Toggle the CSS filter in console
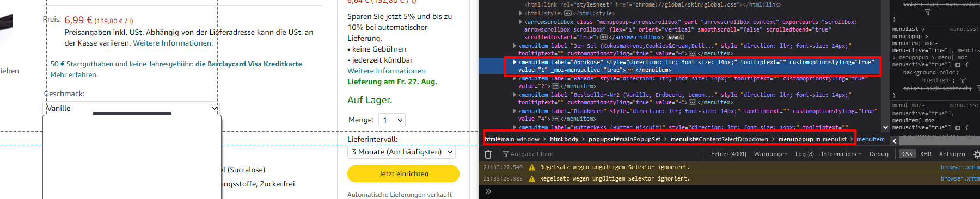The image size is (980, 199). (907, 154)
